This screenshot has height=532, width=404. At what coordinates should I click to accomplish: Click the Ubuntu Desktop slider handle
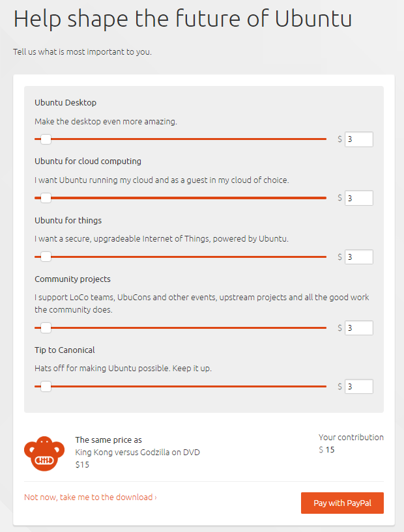coord(46,139)
